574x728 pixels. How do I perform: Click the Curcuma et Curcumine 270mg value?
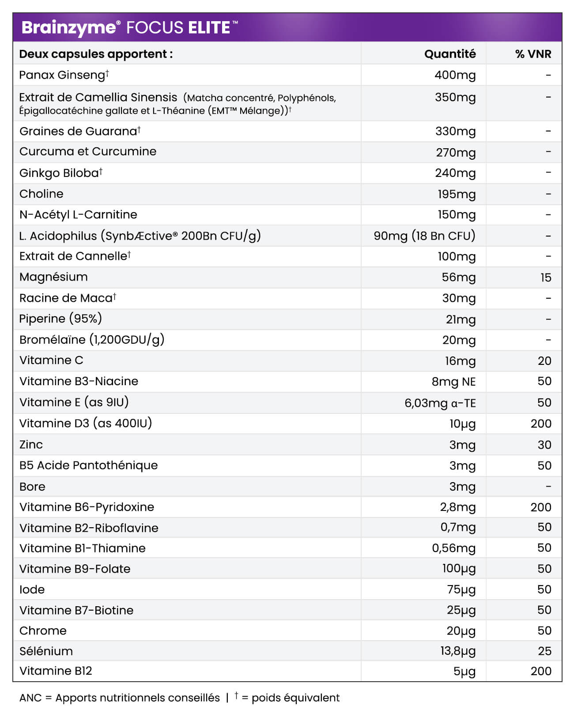tap(456, 152)
